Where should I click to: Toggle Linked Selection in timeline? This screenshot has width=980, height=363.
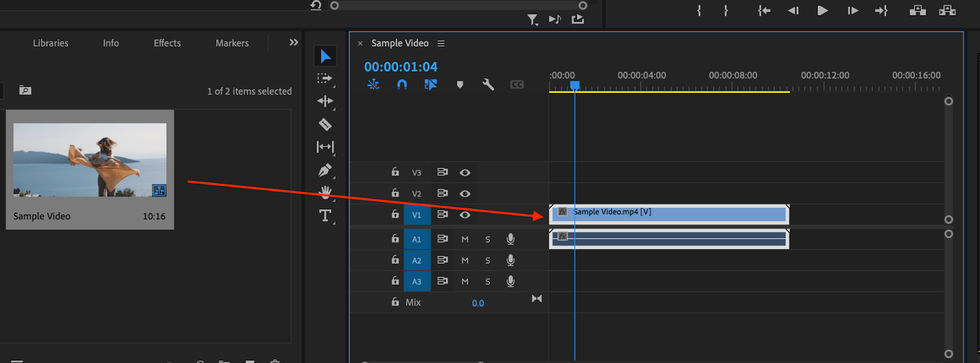point(431,84)
